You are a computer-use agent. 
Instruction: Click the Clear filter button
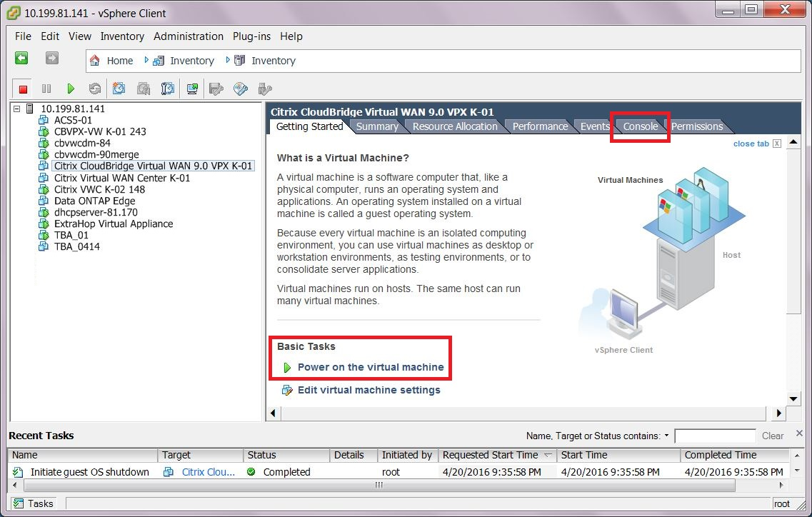pyautogui.click(x=773, y=436)
